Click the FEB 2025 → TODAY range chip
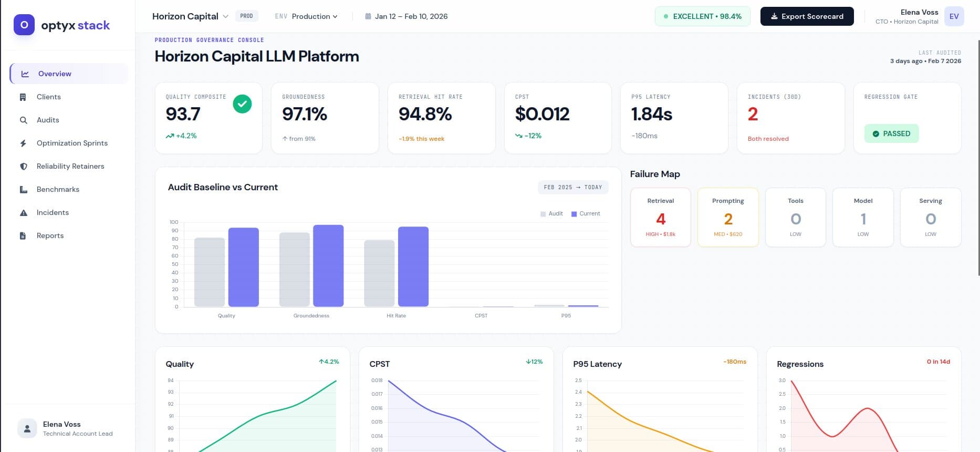The width and height of the screenshot is (980, 452). pyautogui.click(x=573, y=187)
